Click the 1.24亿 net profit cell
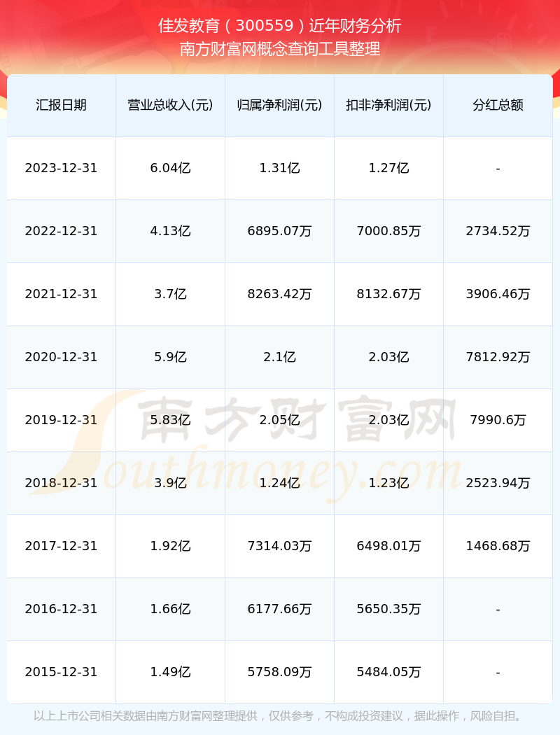 [280, 483]
